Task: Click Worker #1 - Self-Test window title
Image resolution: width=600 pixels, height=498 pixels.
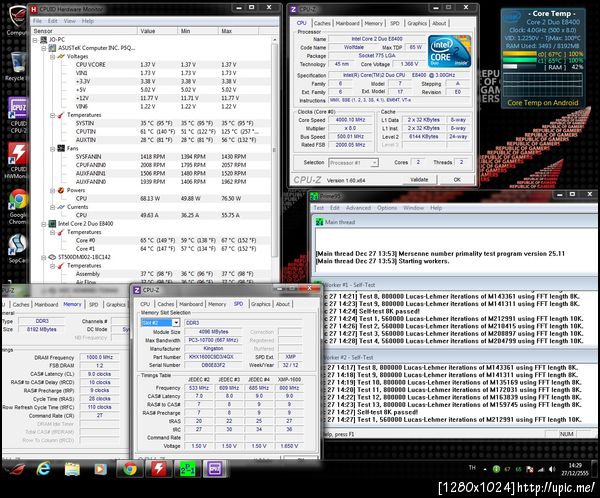Action: point(350,285)
